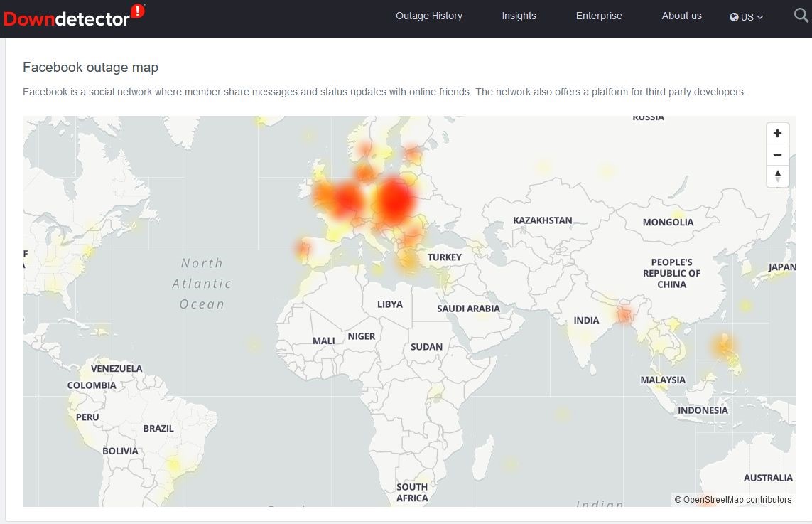The height and width of the screenshot is (524, 812).
Task: Click the INDIA label on the map
Action: (x=586, y=321)
